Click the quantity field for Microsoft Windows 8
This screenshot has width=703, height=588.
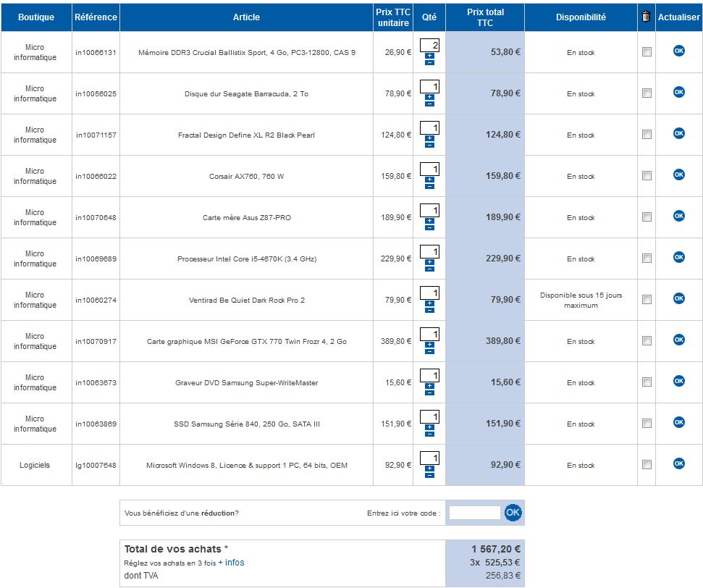429,458
